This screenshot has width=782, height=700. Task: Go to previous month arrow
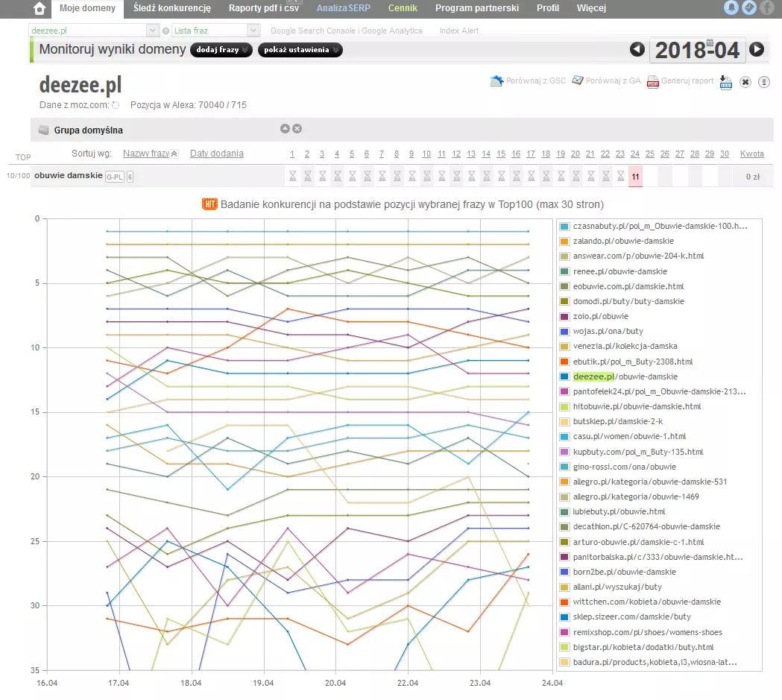pos(637,49)
